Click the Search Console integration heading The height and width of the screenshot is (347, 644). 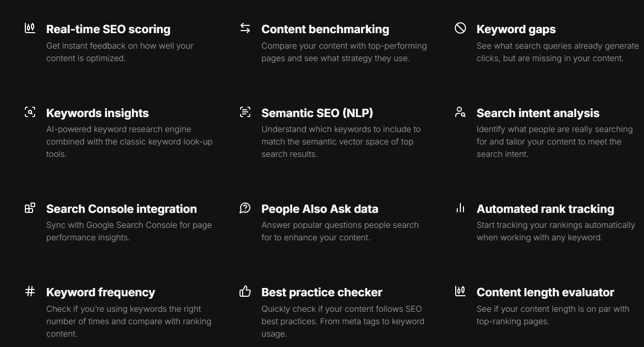(122, 209)
